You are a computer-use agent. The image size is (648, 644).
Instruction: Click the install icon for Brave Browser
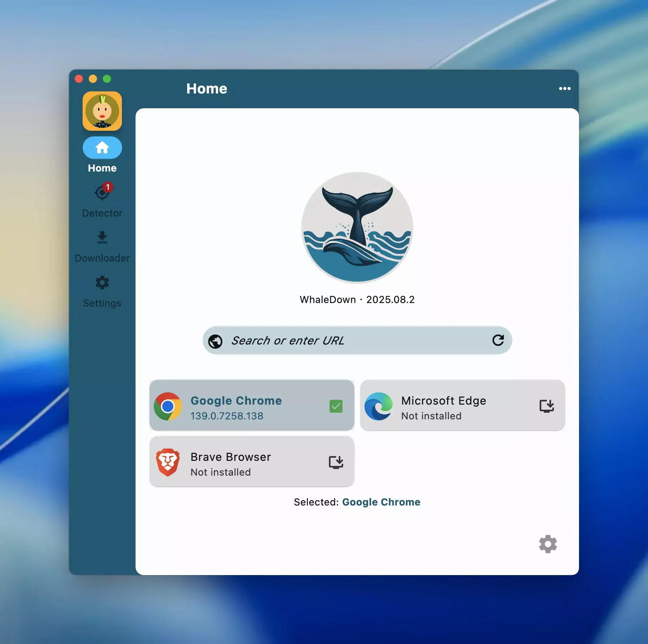(x=336, y=462)
